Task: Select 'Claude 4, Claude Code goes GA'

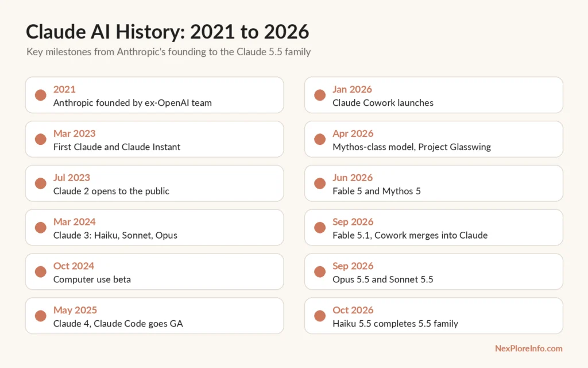Action: click(x=118, y=324)
